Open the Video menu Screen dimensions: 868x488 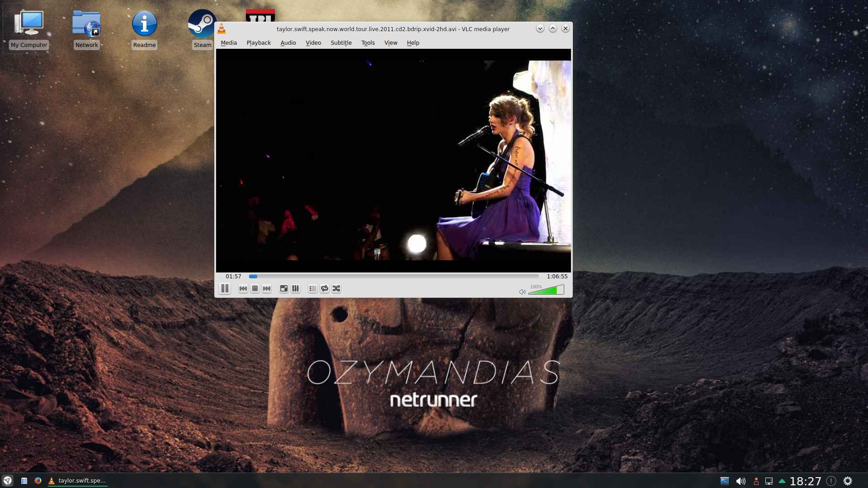coord(313,42)
